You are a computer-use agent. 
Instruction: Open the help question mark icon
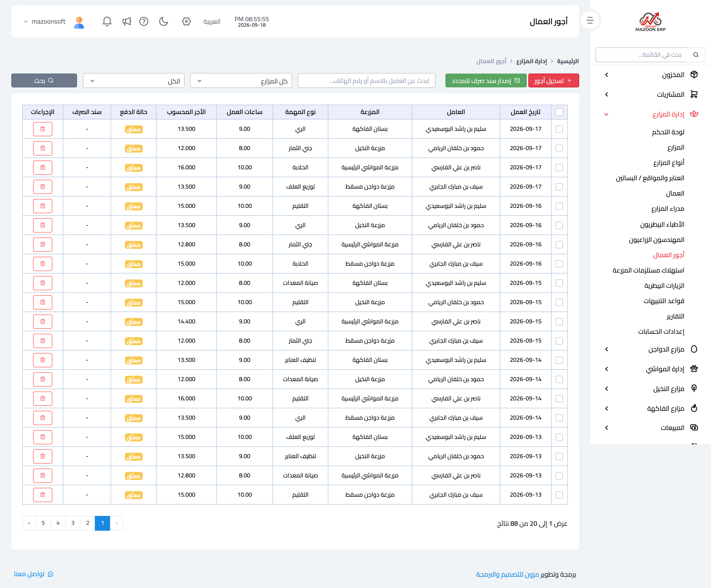tap(144, 22)
